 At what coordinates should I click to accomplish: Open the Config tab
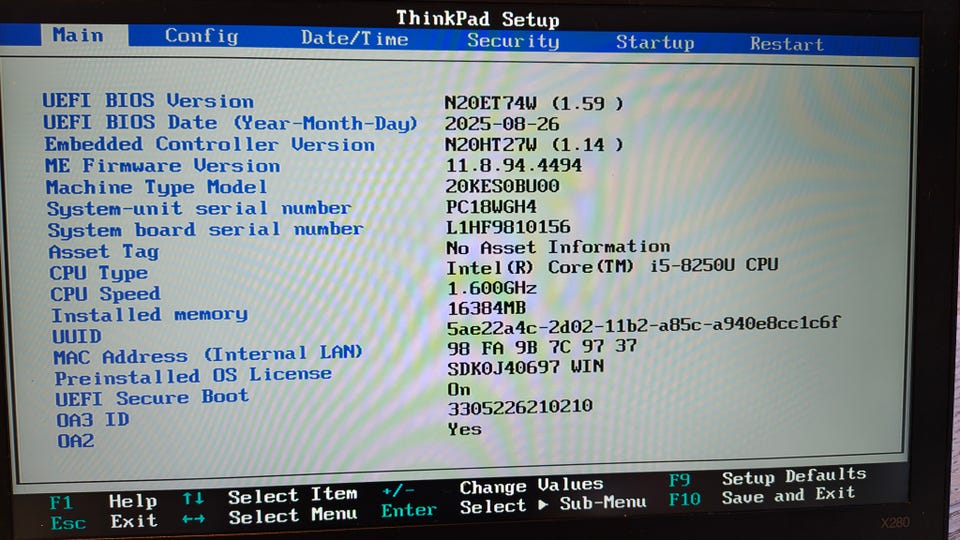(201, 36)
